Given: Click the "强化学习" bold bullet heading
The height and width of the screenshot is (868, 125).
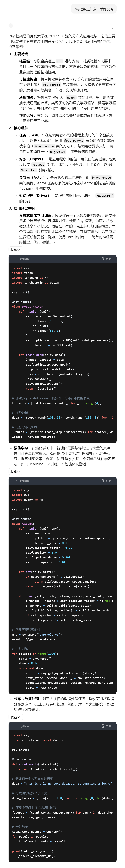Looking at the screenshot, I should (21, 448).
